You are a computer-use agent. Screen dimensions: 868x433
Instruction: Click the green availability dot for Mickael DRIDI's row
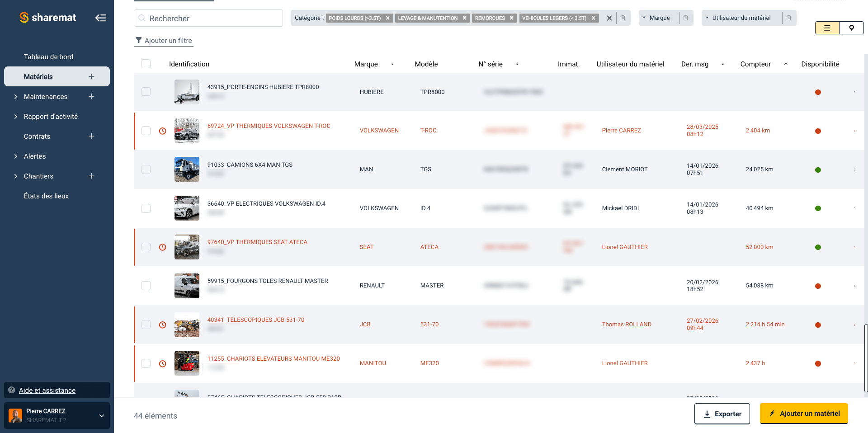[x=818, y=209]
